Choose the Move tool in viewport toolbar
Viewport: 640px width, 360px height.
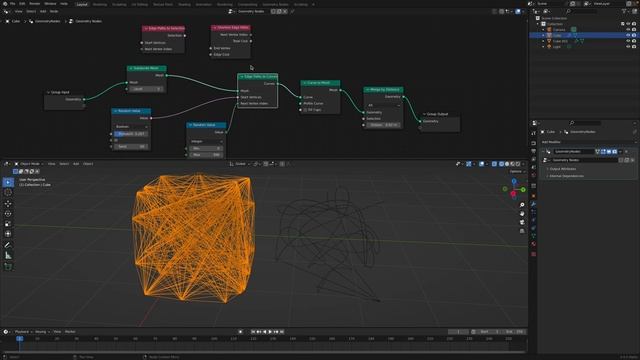click(8, 203)
